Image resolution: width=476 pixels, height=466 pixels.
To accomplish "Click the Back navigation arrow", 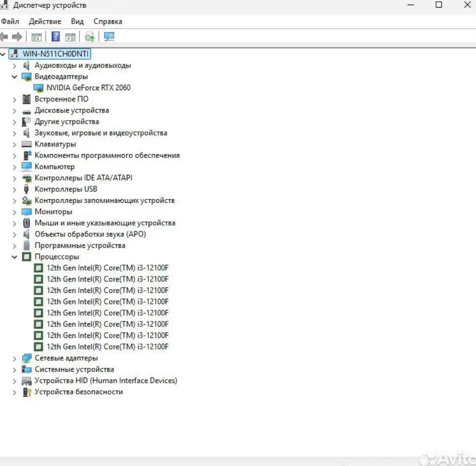I will (x=4, y=37).
